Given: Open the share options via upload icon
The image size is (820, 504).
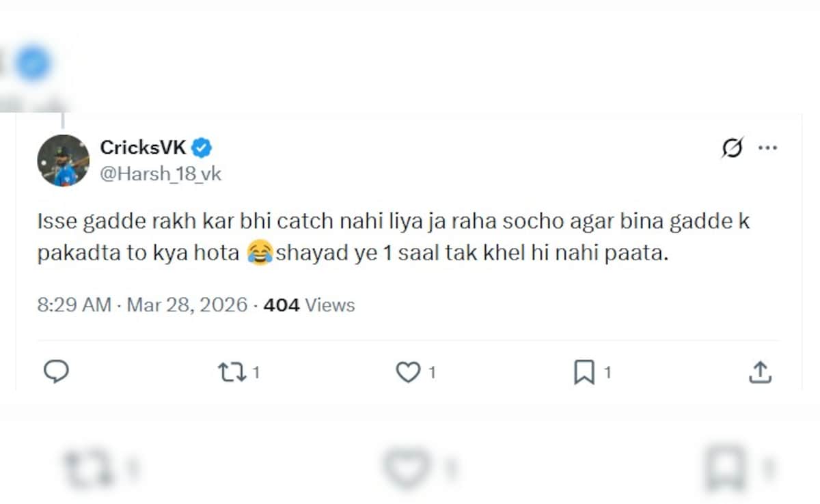Looking at the screenshot, I should [761, 371].
